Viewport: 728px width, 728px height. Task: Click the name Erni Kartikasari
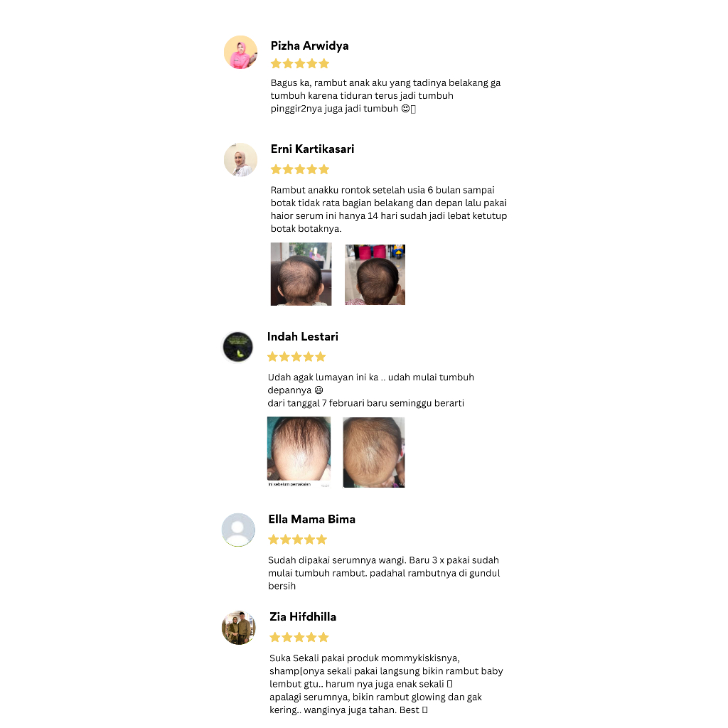(313, 149)
